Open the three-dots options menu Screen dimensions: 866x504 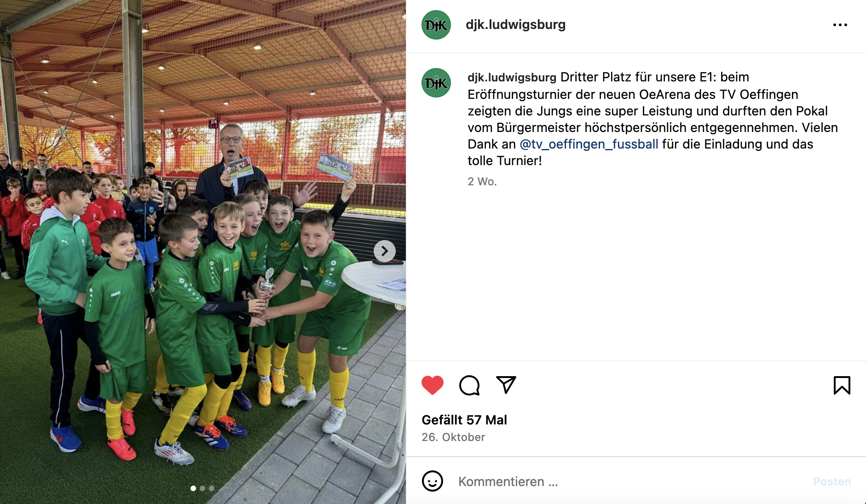tap(840, 25)
